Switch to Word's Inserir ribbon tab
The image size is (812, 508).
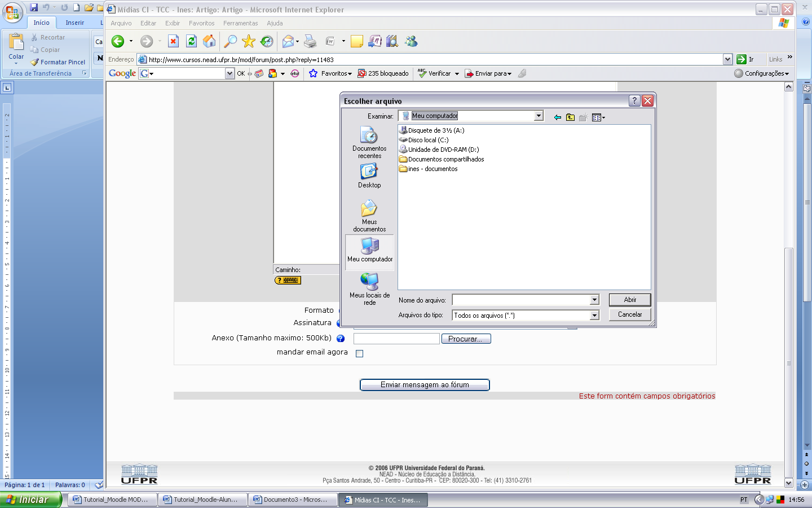point(74,23)
